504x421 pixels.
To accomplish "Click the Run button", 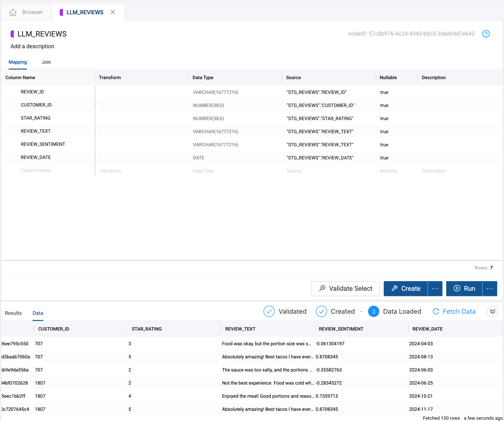I will click(464, 288).
